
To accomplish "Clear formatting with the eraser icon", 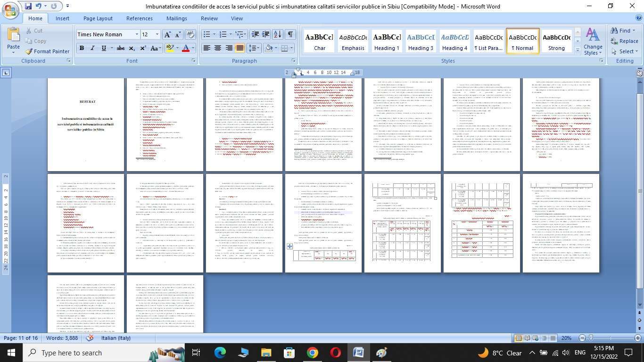I will (x=190, y=34).
